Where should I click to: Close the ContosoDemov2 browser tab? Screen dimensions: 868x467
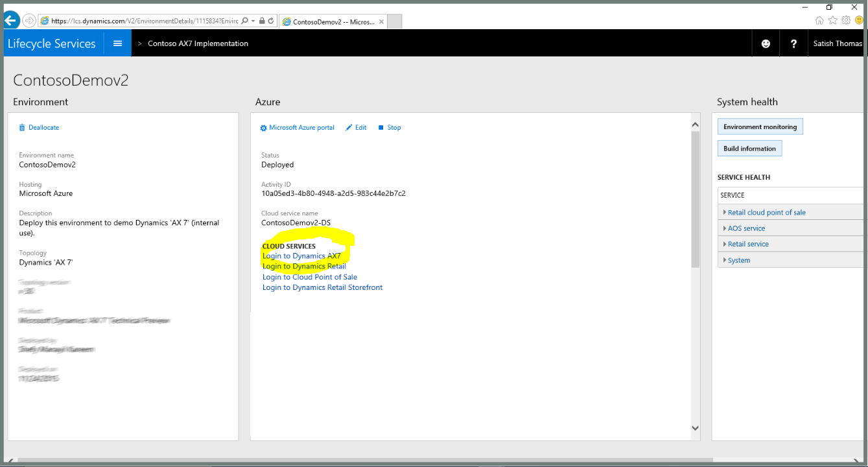381,21
